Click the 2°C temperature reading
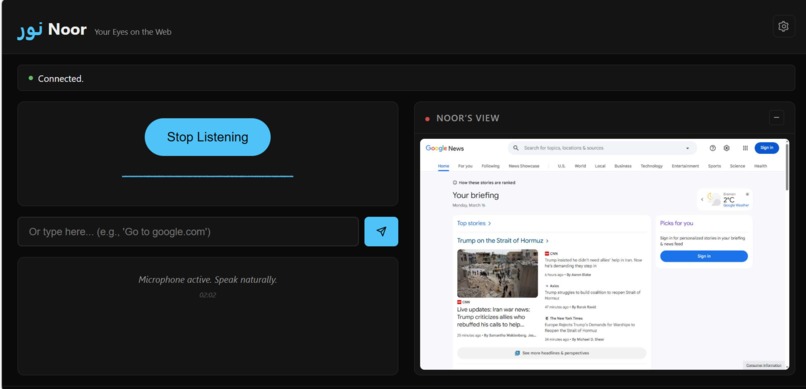 pyautogui.click(x=729, y=200)
